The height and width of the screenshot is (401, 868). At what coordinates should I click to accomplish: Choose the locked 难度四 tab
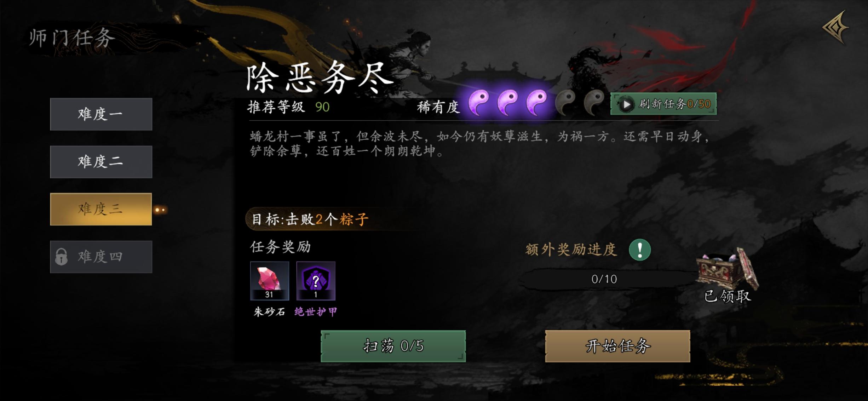(101, 257)
